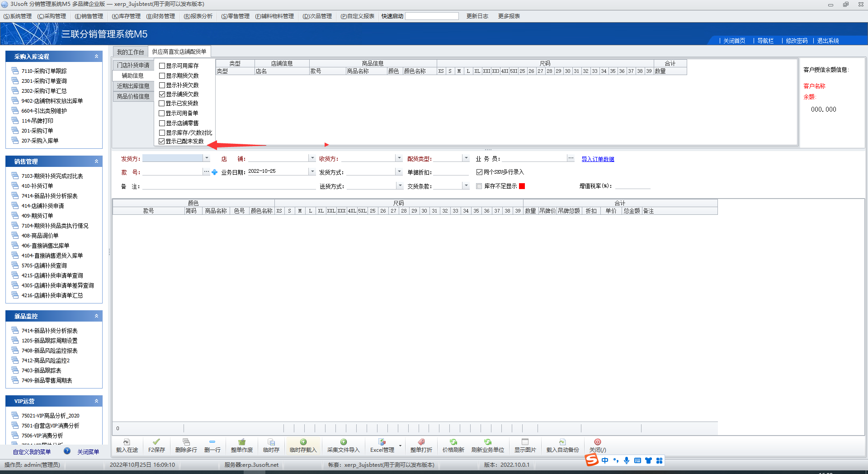Uncheck 显示已配未发数 checkbox
This screenshot has height=474, width=868.
coord(162,142)
